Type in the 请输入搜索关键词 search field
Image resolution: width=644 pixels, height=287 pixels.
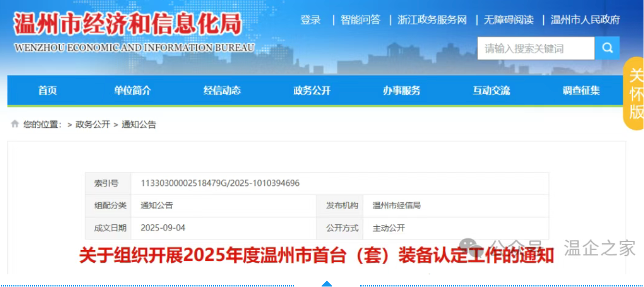pos(536,48)
